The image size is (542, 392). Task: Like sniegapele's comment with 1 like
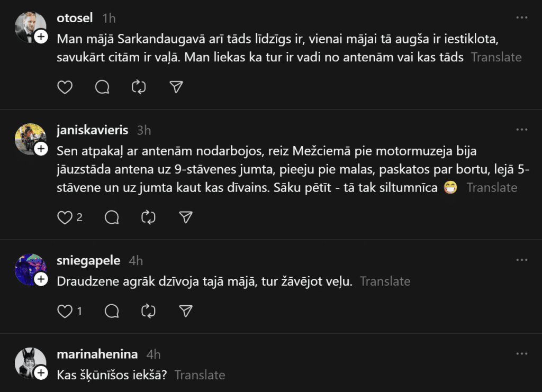click(65, 311)
